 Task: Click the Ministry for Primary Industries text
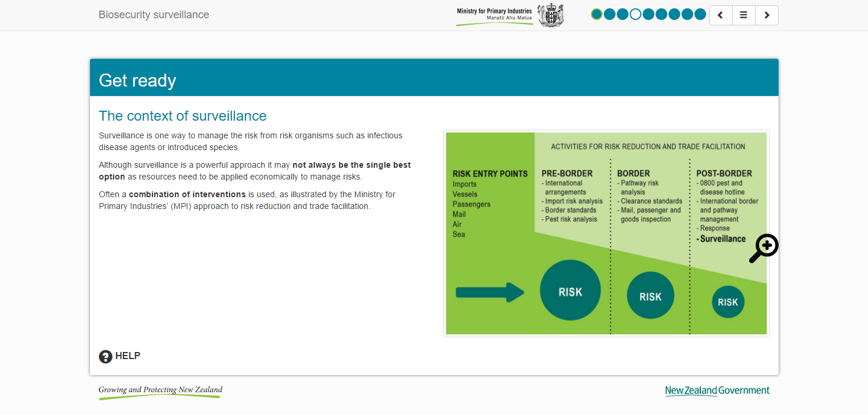pyautogui.click(x=494, y=11)
